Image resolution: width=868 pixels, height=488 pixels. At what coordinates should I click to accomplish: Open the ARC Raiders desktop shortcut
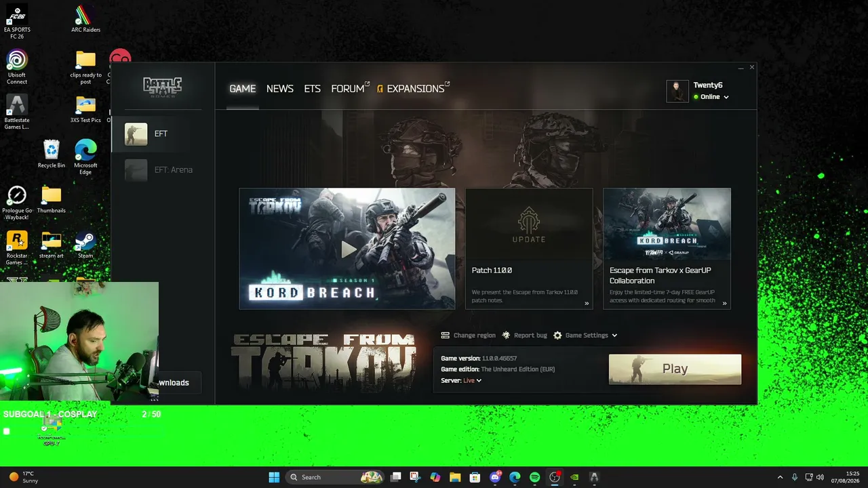click(85, 19)
